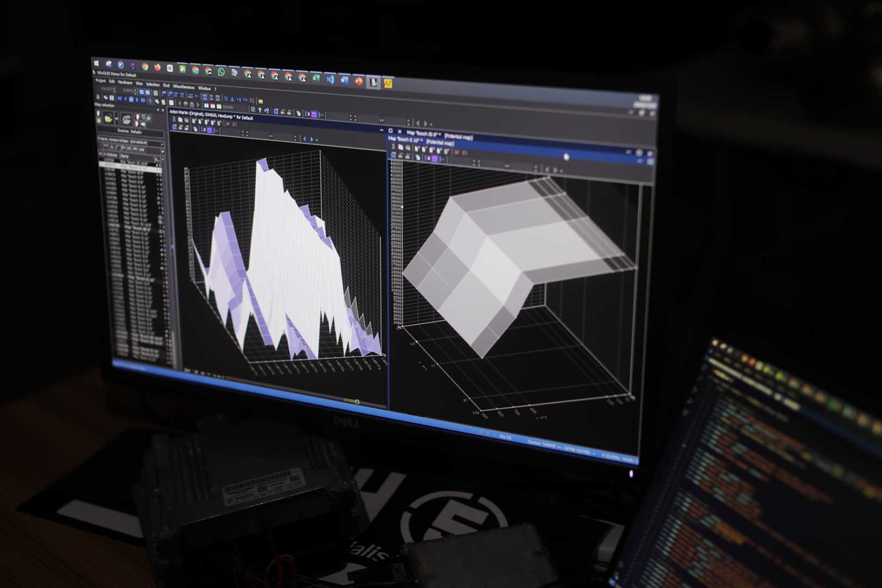Open the Edit menu

[112, 81]
